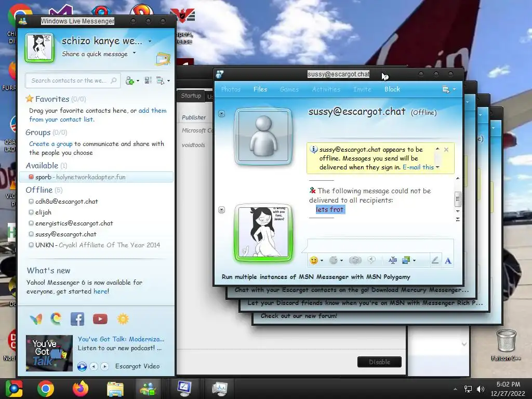Viewport: 532px width, 399px height.
Task: Click the conversation history scrollbar thumb
Action: click(458, 199)
